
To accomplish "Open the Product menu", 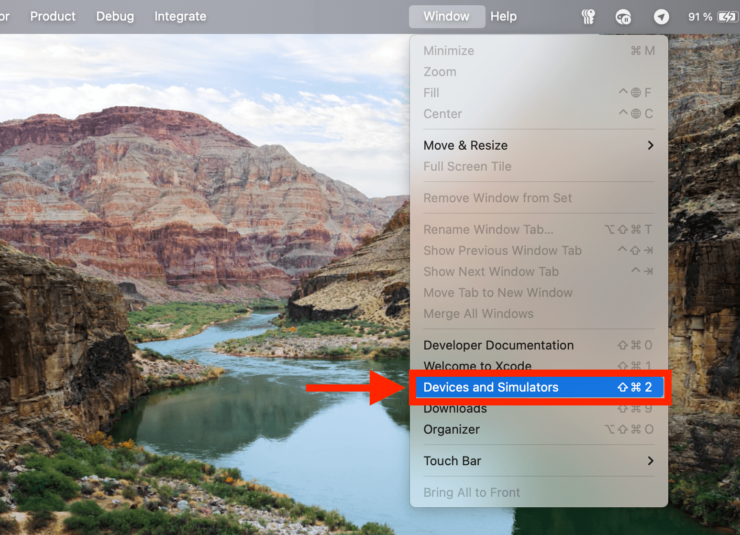I will coord(53,17).
